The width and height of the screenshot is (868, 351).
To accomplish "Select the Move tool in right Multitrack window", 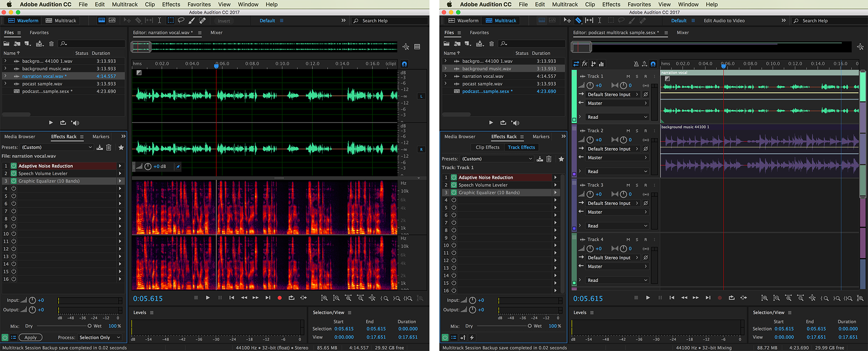I will [x=567, y=20].
